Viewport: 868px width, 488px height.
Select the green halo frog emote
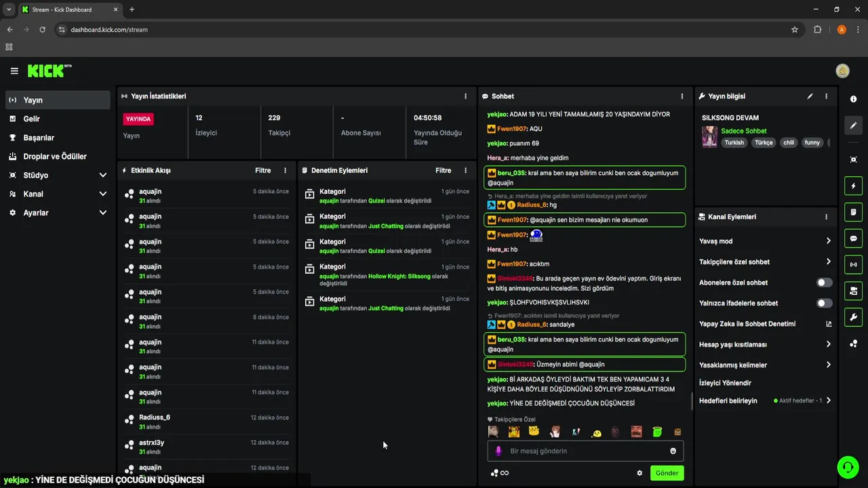tap(656, 432)
